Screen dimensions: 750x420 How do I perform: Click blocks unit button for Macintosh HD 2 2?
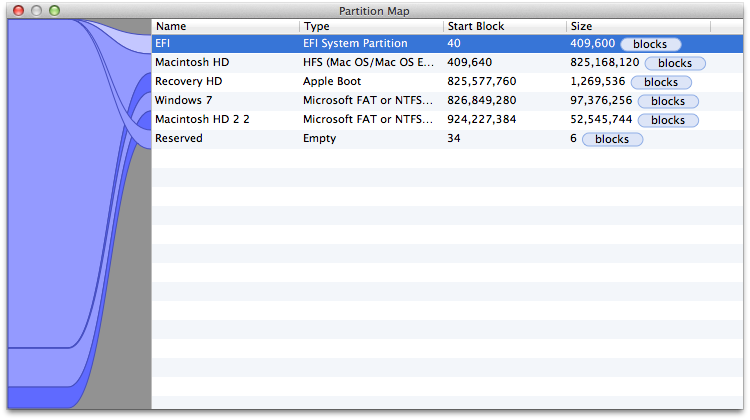point(668,121)
